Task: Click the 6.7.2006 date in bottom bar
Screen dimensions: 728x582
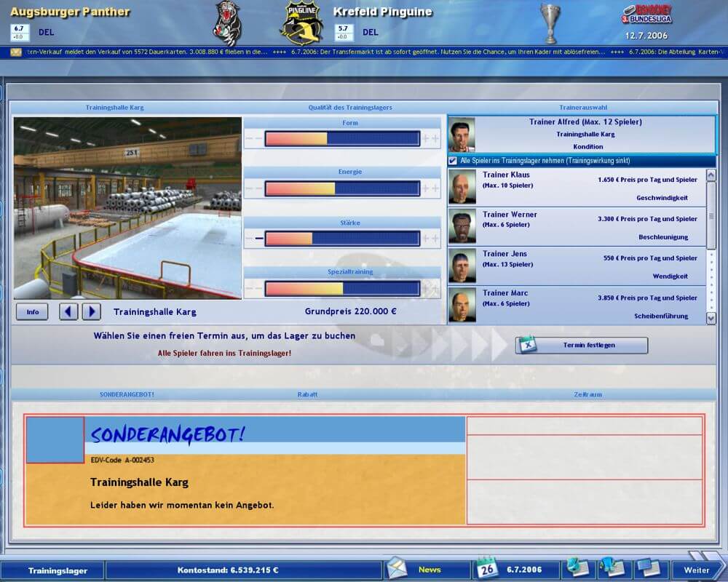Action: [524, 570]
